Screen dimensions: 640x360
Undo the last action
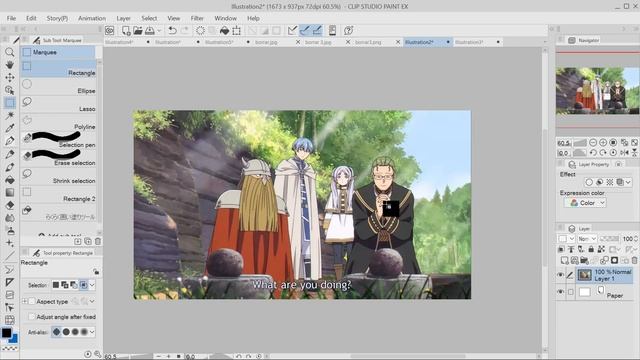click(172, 31)
